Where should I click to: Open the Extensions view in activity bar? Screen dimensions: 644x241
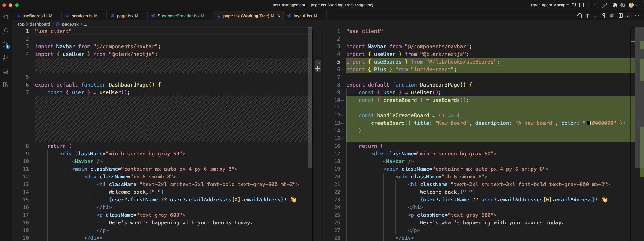[x=5, y=85]
